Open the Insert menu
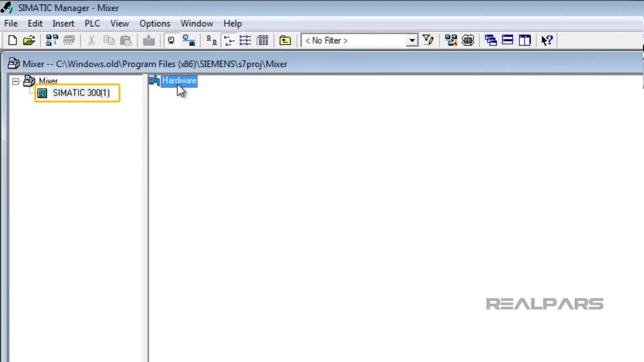 (63, 23)
